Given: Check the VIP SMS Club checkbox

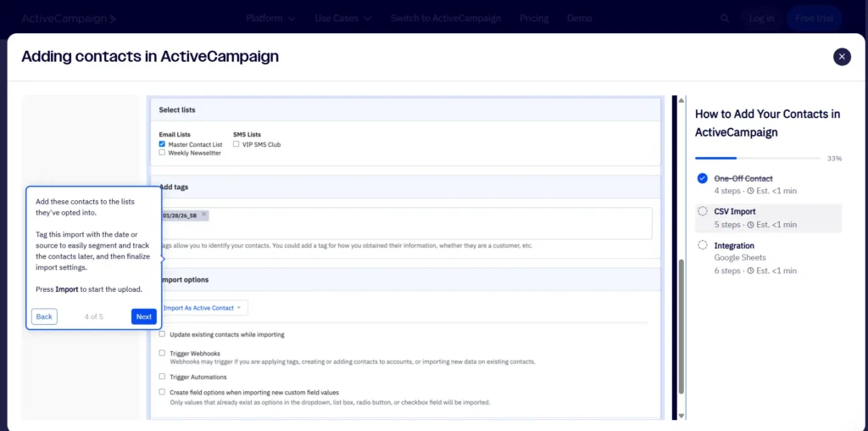Looking at the screenshot, I should point(236,144).
